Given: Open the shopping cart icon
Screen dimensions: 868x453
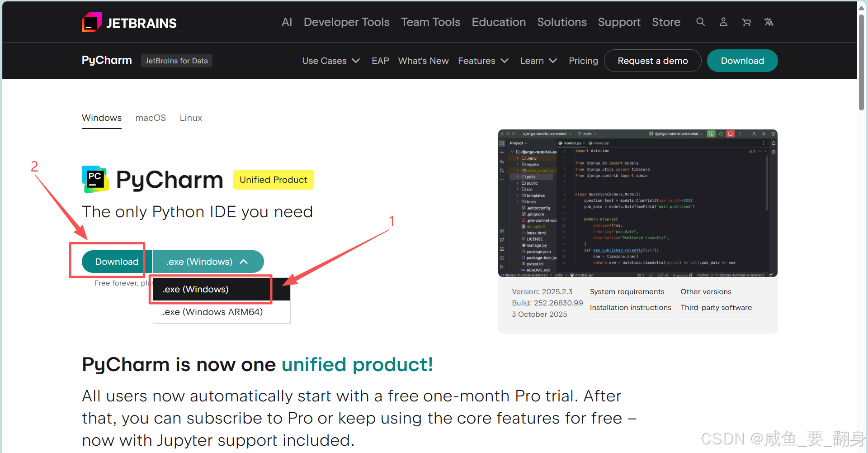Looking at the screenshot, I should click(x=746, y=22).
